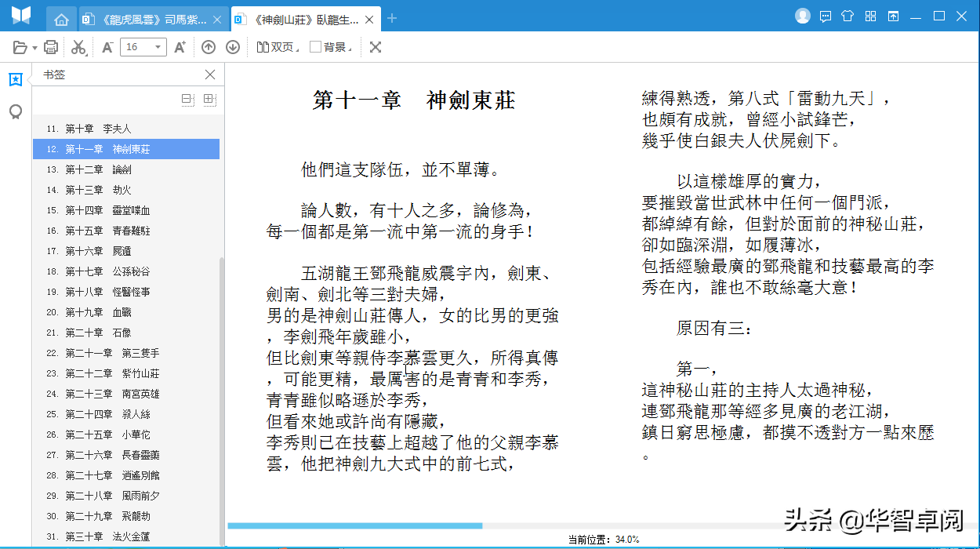The height and width of the screenshot is (549, 980).
Task: Toggle the 背景 background checkbox
Action: [315, 47]
